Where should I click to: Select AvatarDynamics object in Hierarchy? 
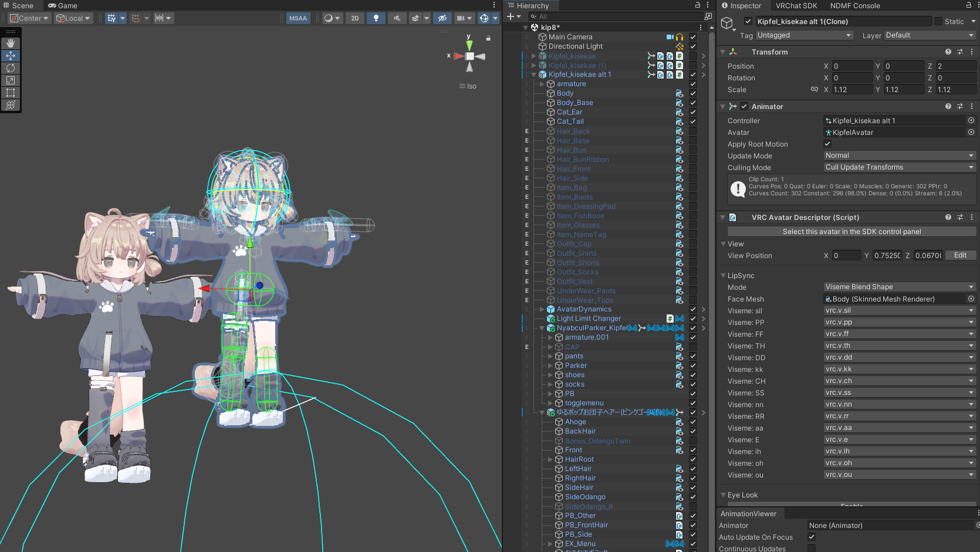click(584, 309)
